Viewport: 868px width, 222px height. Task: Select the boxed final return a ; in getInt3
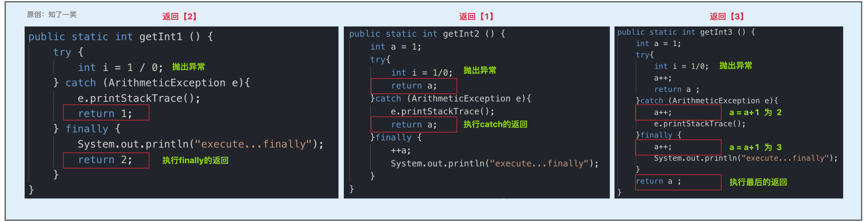pyautogui.click(x=678, y=182)
